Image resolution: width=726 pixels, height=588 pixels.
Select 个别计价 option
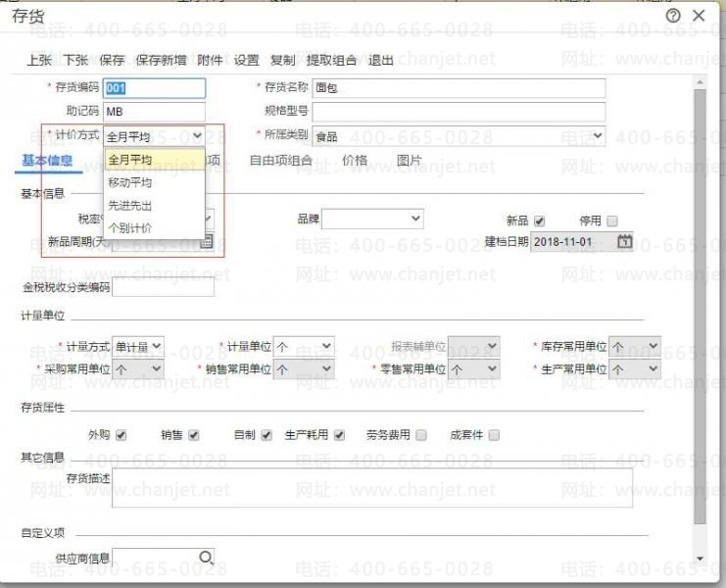point(155,227)
